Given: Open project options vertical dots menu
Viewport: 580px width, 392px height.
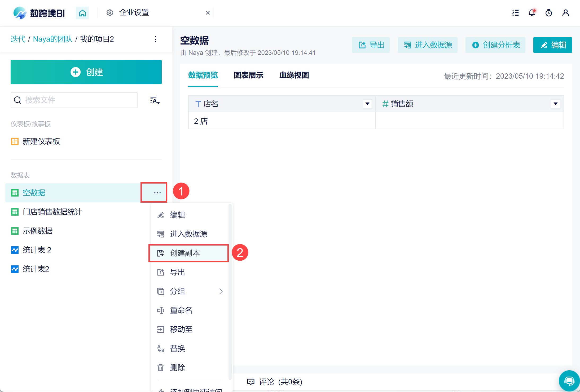Looking at the screenshot, I should click(x=155, y=39).
